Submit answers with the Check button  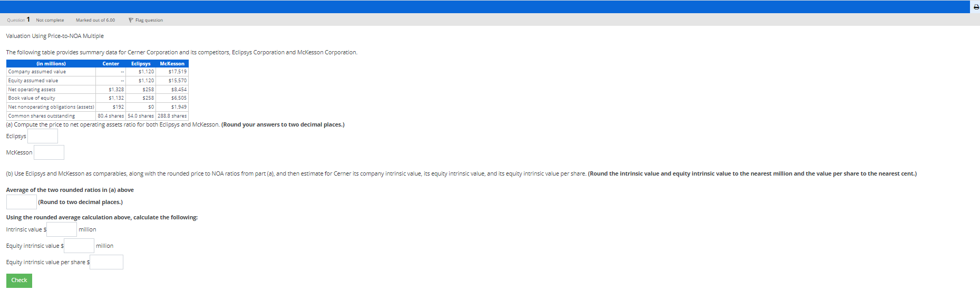pyautogui.click(x=19, y=281)
